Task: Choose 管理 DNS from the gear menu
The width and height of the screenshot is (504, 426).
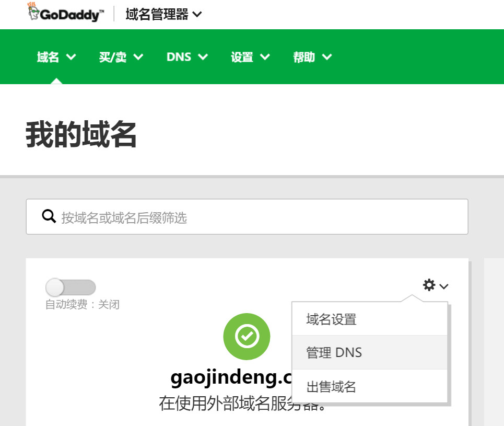Action: (x=370, y=352)
